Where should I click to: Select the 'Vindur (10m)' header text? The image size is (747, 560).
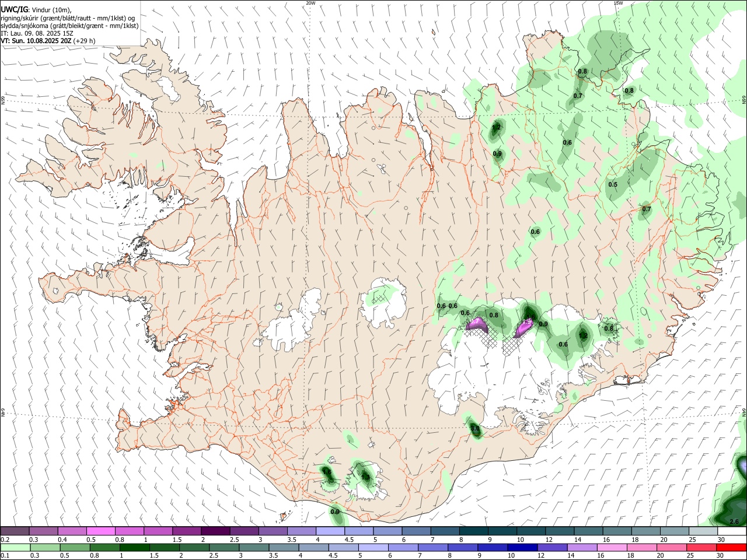click(51, 9)
